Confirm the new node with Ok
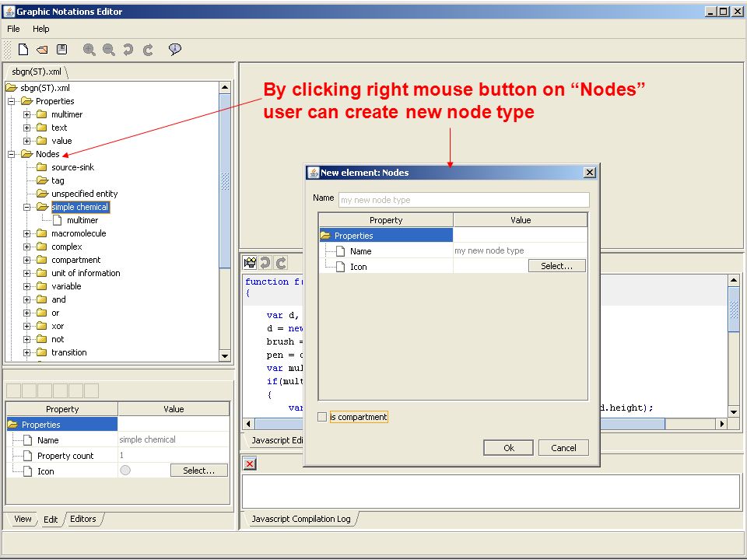 [x=508, y=448]
